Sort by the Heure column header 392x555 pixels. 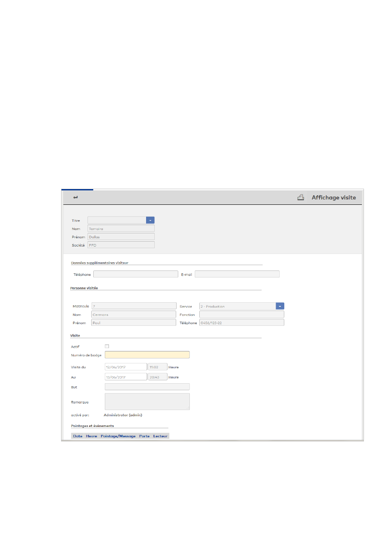92,436
